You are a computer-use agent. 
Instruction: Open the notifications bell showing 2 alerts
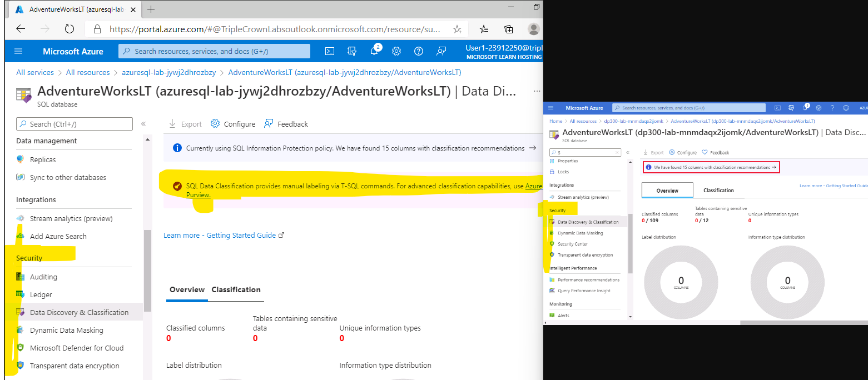[374, 51]
